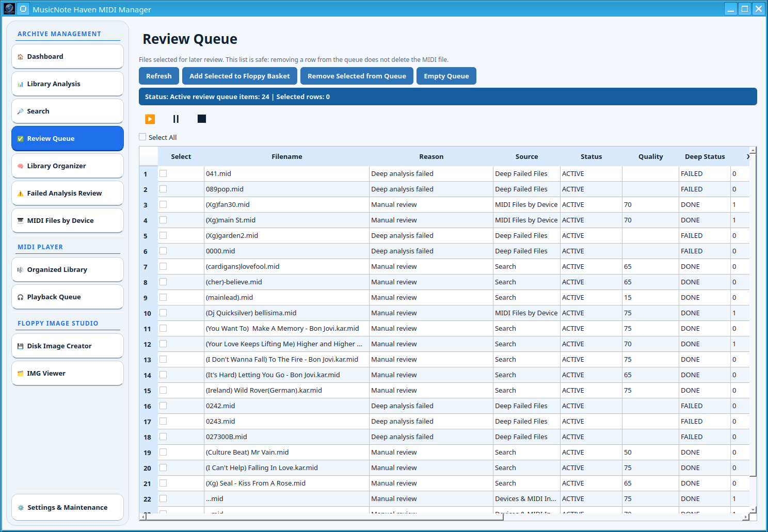Viewport: 768px width, 532px height.
Task: Click the scroll up arrow of the table
Action: (753, 150)
